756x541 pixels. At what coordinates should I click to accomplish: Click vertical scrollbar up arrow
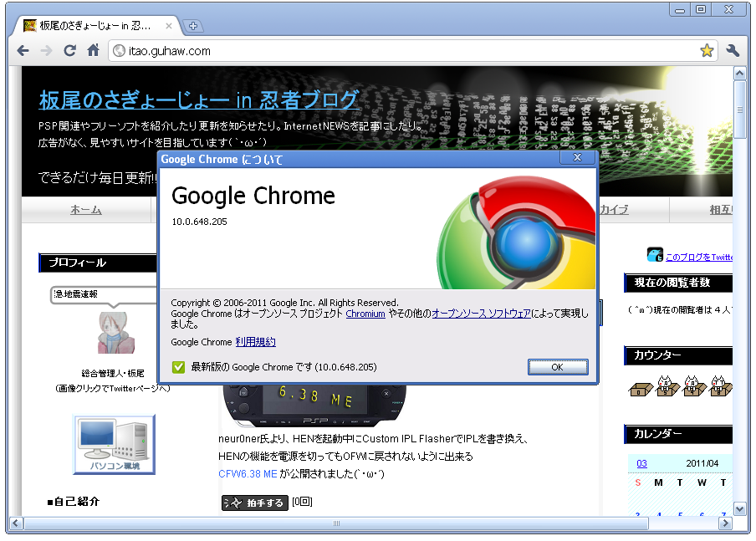pyautogui.click(x=739, y=74)
